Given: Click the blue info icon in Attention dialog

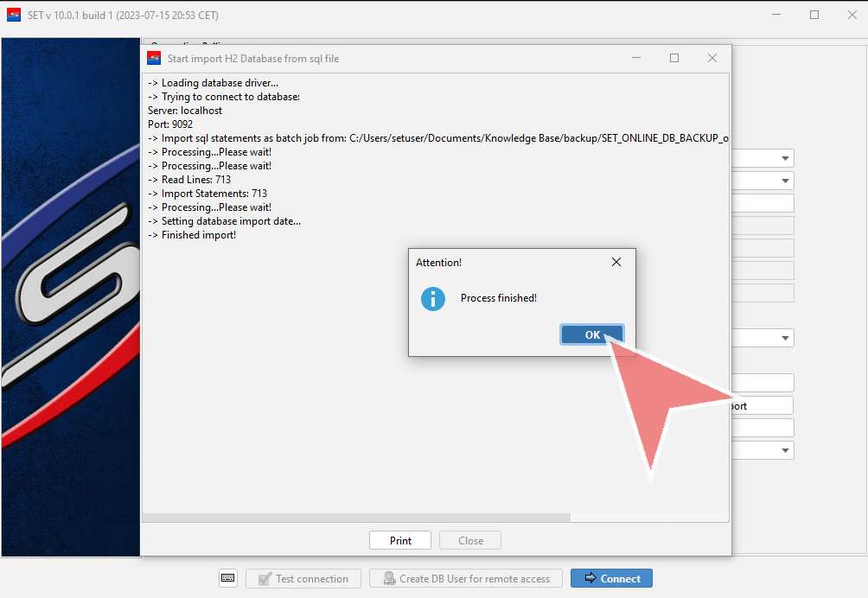Looking at the screenshot, I should point(432,299).
